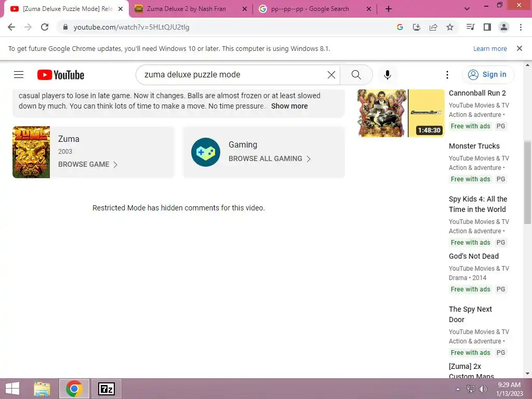The height and width of the screenshot is (399, 532).
Task: Switch to the Zuma Deluxe Puzzle Mode tab
Action: [68, 9]
